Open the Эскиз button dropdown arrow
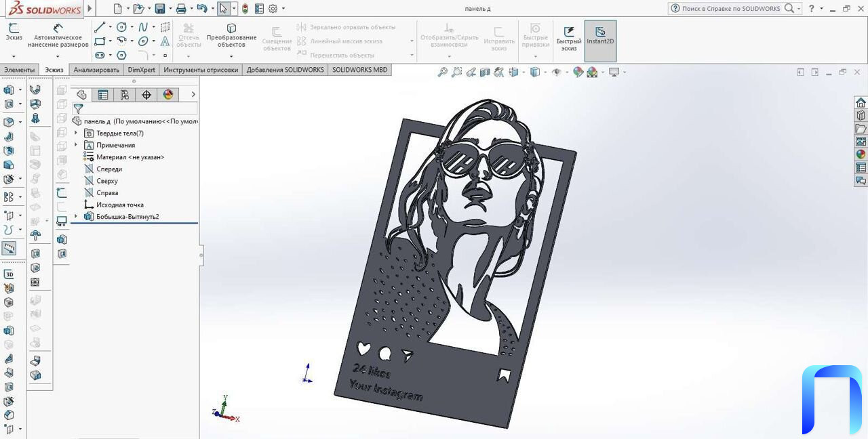This screenshot has height=439, width=868. 14,56
